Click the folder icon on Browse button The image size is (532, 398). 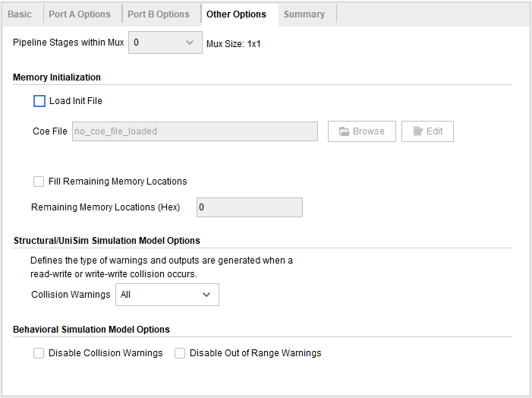[344, 131]
